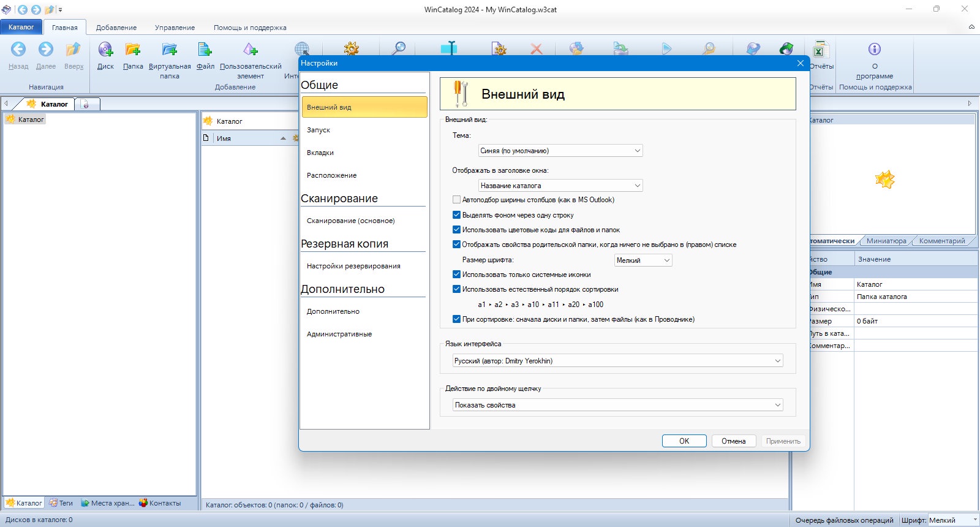980x527 pixels.
Task: Click the Отмена button
Action: (x=734, y=441)
